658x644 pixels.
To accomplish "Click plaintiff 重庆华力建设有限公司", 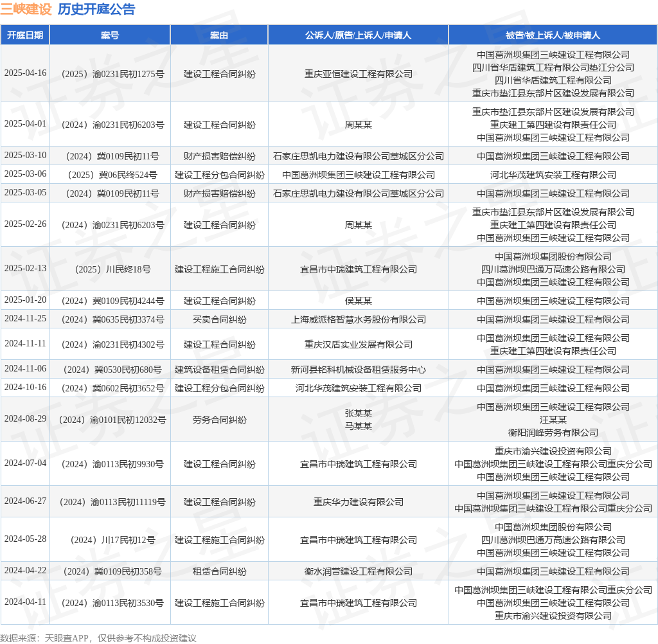I will 359,502.
